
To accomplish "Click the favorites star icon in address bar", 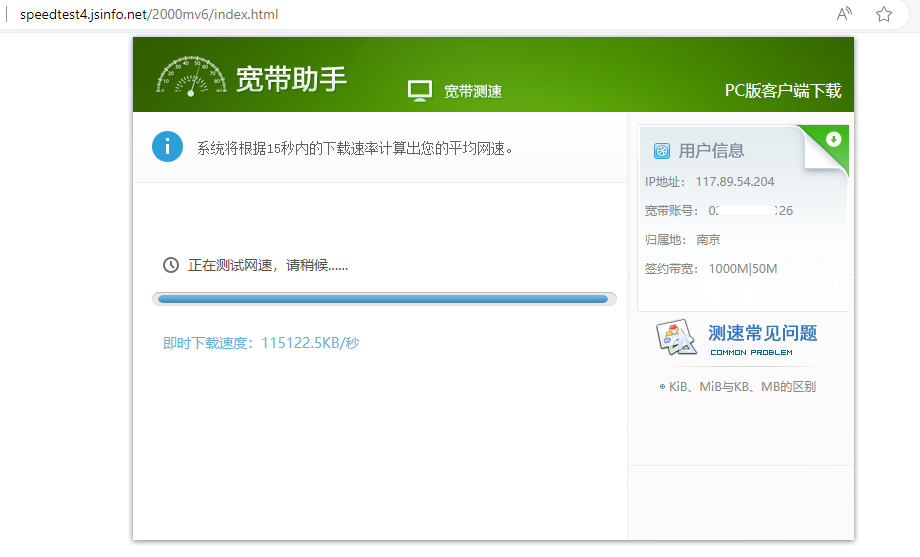I will pos(884,14).
